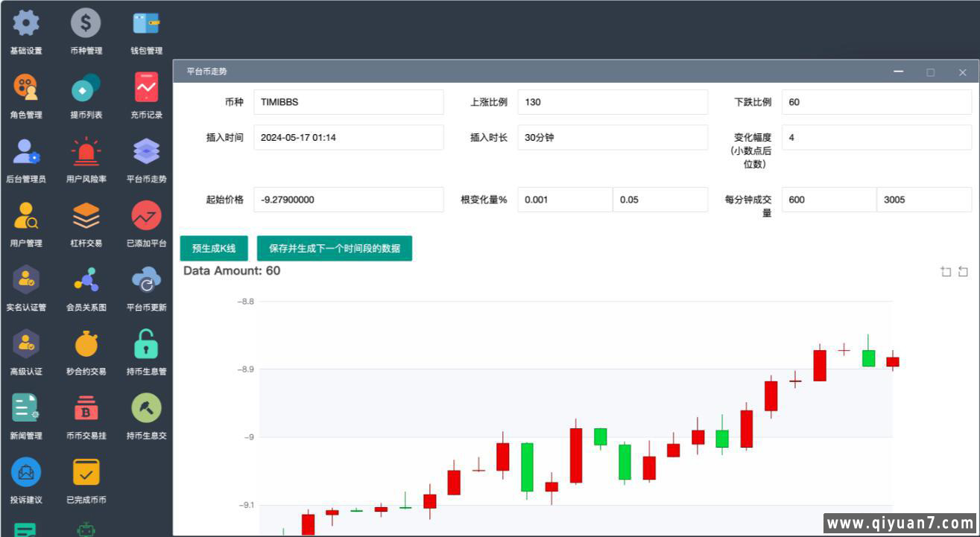Click the 起始价格 input field

coord(348,200)
